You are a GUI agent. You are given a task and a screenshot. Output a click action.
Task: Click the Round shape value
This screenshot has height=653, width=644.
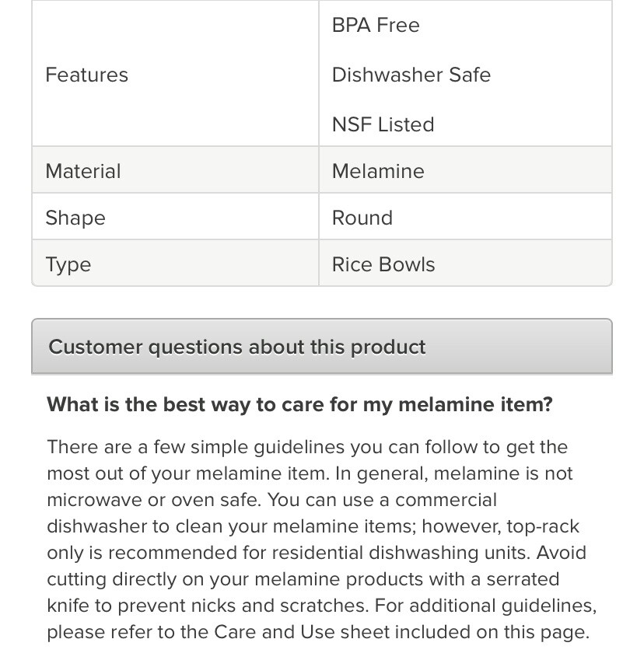[x=362, y=218]
